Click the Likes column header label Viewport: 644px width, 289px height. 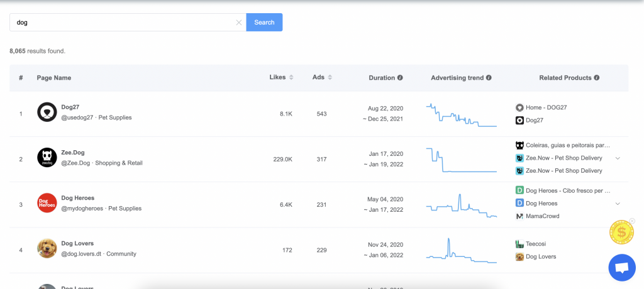pyautogui.click(x=277, y=77)
